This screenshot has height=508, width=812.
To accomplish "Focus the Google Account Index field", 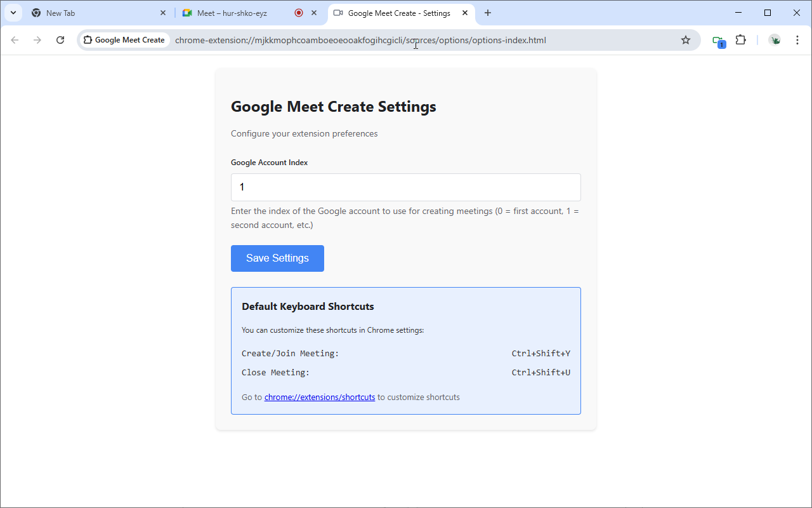I will coord(405,187).
